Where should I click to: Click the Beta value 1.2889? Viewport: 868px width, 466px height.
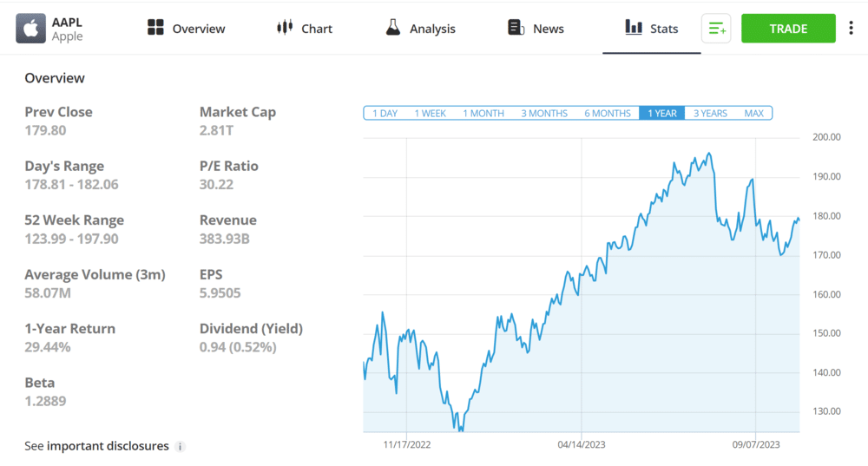[45, 401]
